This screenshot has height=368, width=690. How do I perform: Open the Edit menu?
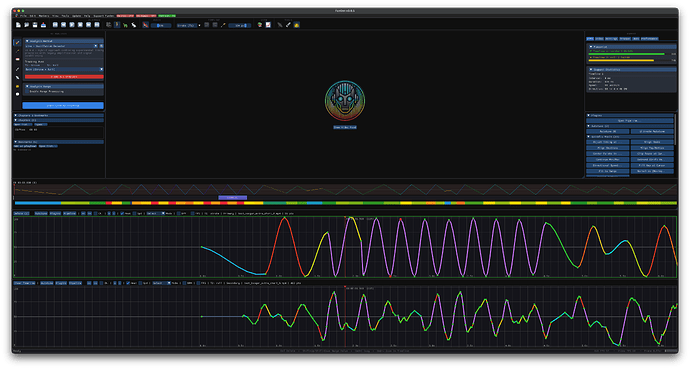[33, 16]
